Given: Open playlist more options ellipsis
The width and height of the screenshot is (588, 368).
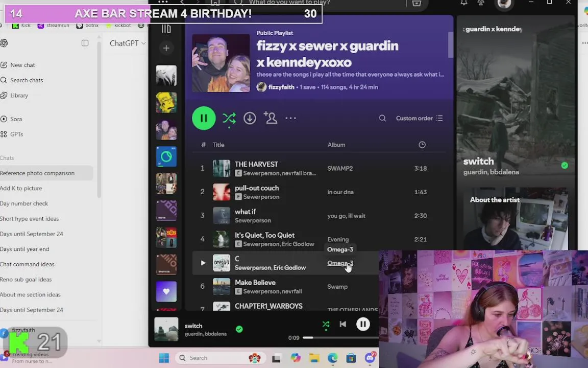Looking at the screenshot, I should tap(290, 118).
